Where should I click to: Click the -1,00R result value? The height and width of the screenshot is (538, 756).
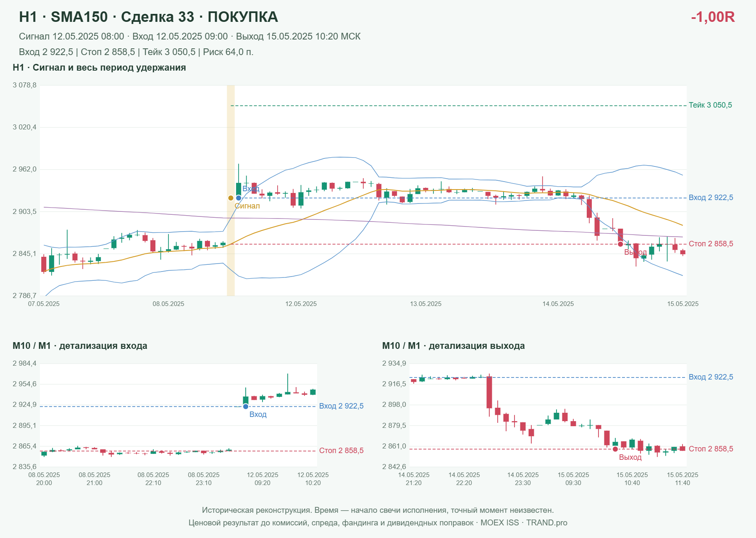point(713,17)
